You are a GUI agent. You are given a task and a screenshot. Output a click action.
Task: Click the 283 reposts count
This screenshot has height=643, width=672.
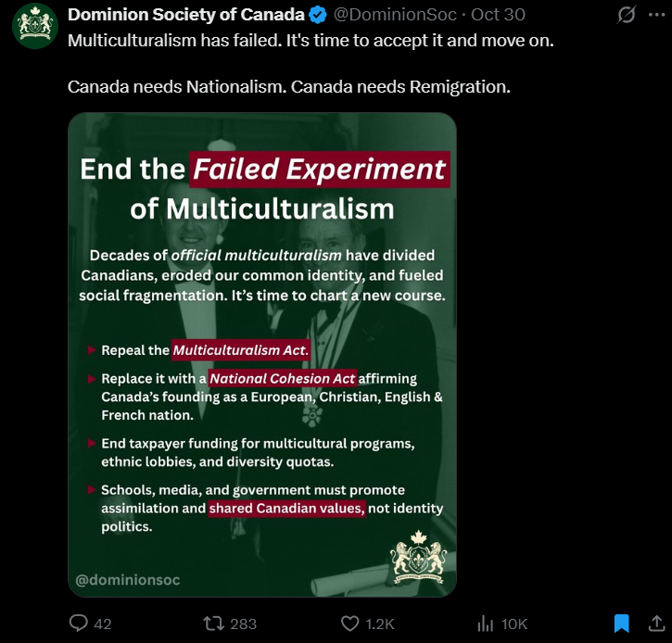(243, 624)
